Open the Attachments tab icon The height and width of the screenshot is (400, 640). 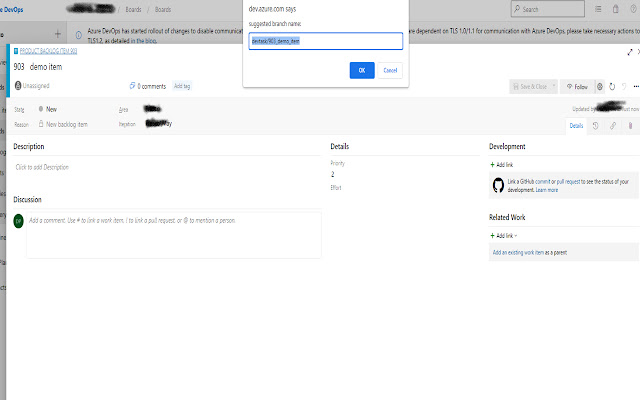point(630,126)
